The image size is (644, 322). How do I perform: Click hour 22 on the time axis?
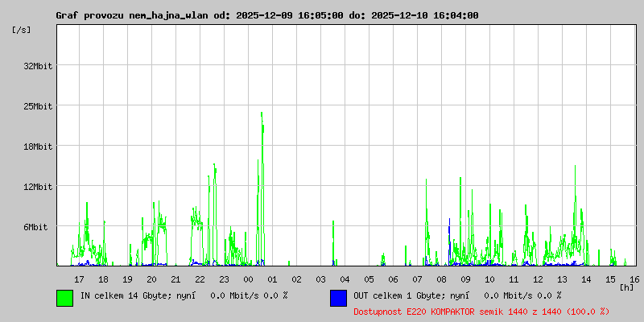[x=200, y=279]
